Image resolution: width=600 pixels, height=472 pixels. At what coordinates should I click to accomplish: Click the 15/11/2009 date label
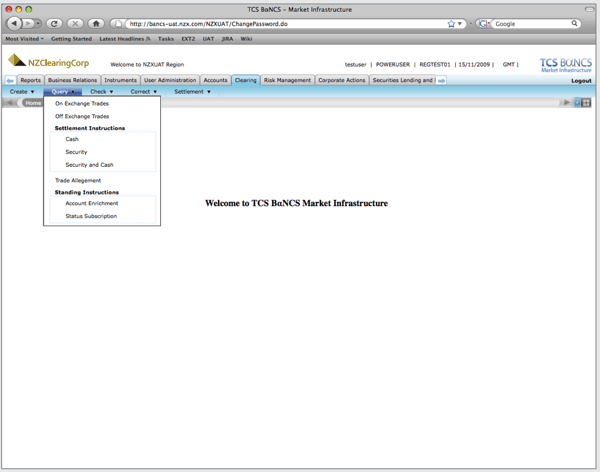474,64
